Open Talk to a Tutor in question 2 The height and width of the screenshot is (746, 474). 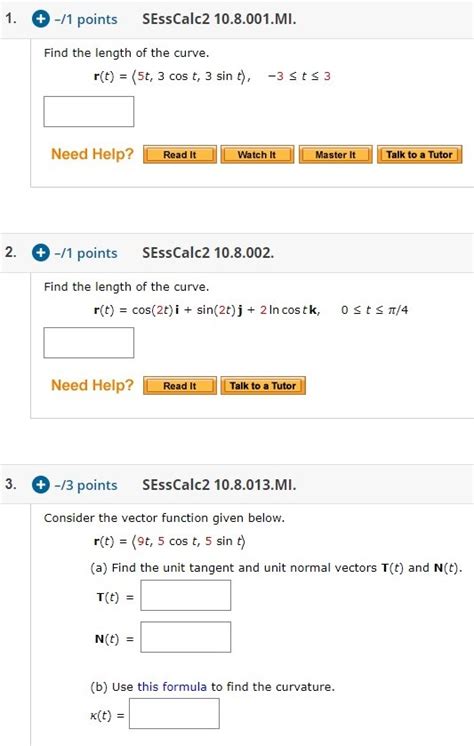(263, 385)
